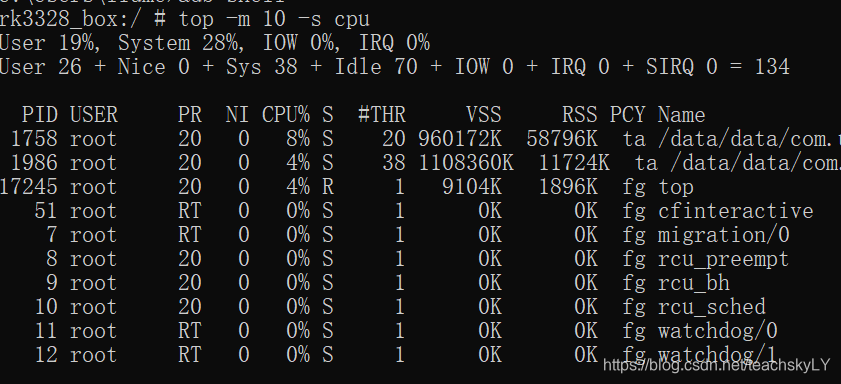Viewport: 841px width, 384px height.
Task: Click the #THR column header
Action: tap(382, 115)
